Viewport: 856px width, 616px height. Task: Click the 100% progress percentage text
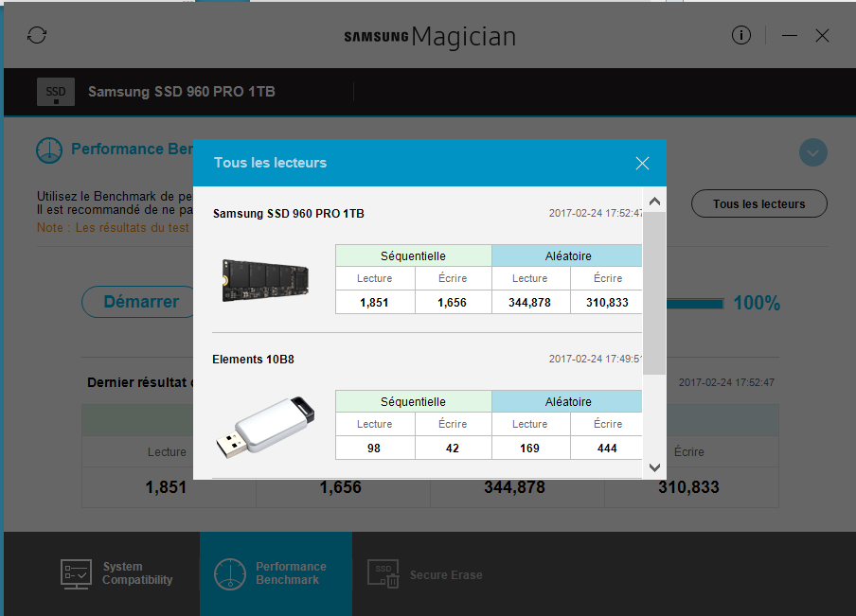pyautogui.click(x=757, y=304)
